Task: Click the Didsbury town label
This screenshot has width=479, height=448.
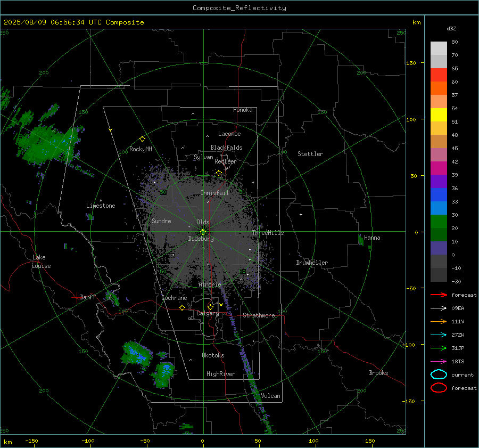Action: (201, 239)
